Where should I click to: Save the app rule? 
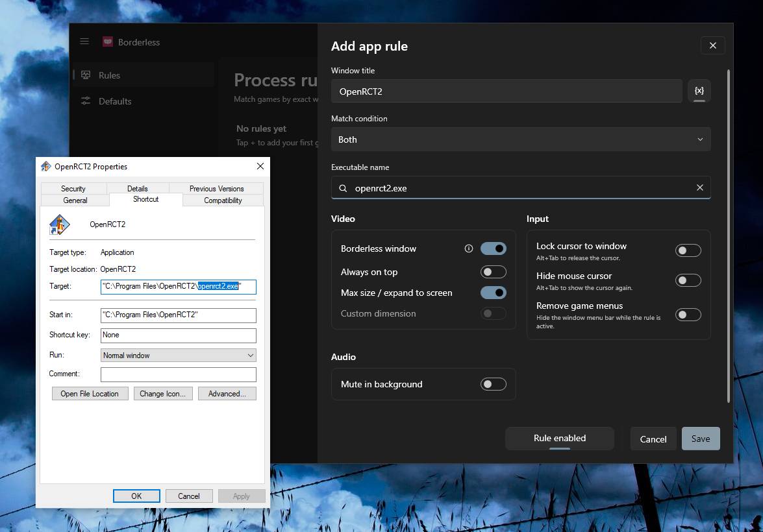tap(701, 439)
